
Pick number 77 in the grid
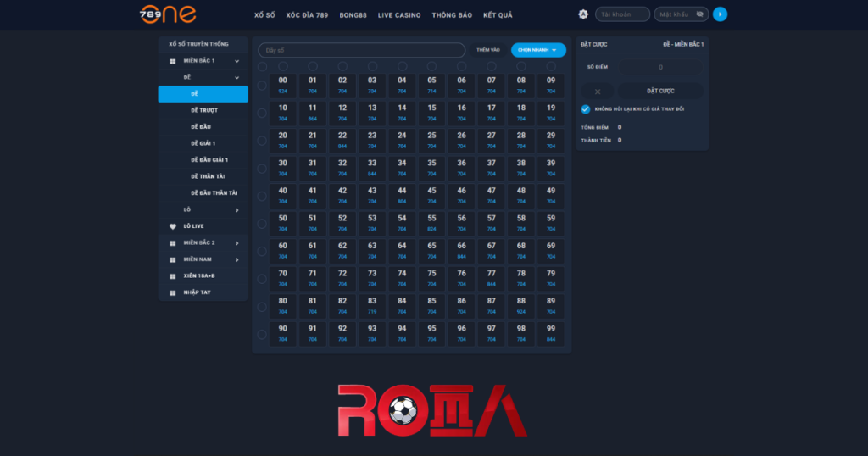point(492,279)
